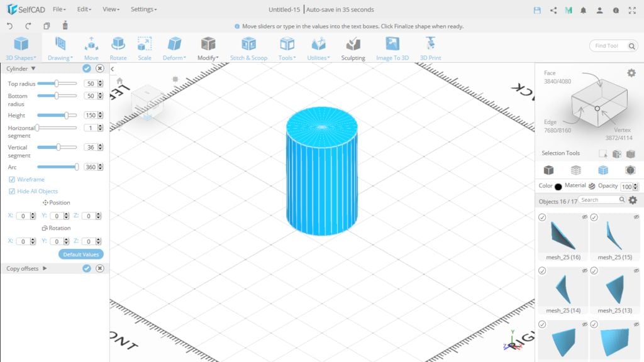The image size is (644, 362).
Task: Hide the mesh_25 (16) object
Action: 584,217
